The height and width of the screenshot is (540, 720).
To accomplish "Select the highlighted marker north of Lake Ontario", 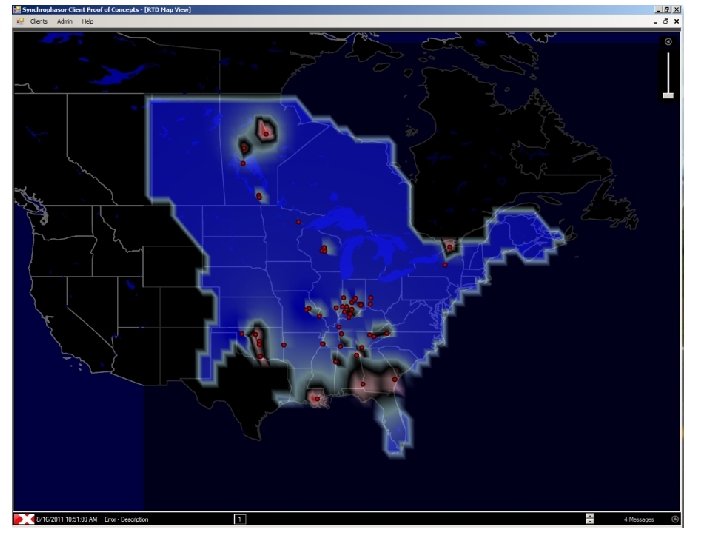I will click(x=450, y=247).
